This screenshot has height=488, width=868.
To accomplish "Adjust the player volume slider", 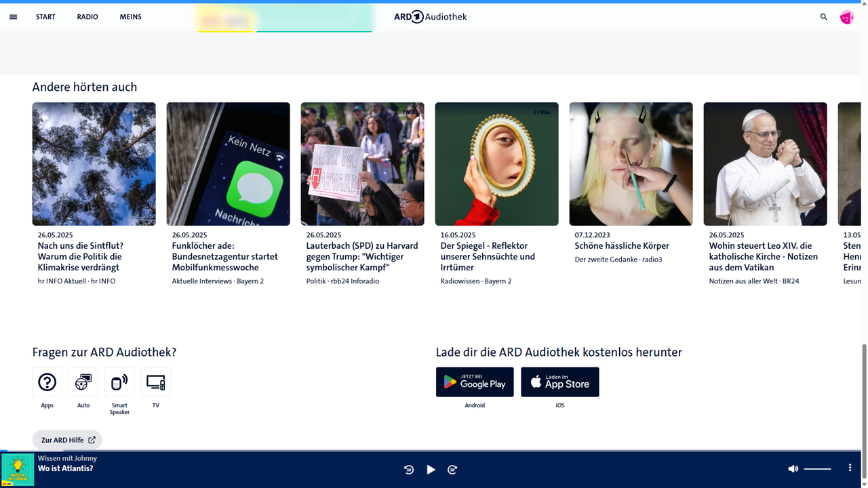I will 818,469.
